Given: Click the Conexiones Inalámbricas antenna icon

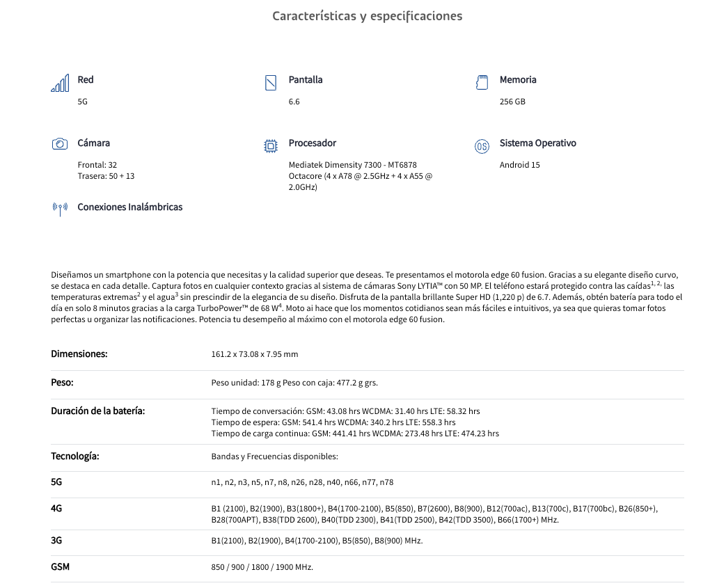Looking at the screenshot, I should (x=60, y=208).
